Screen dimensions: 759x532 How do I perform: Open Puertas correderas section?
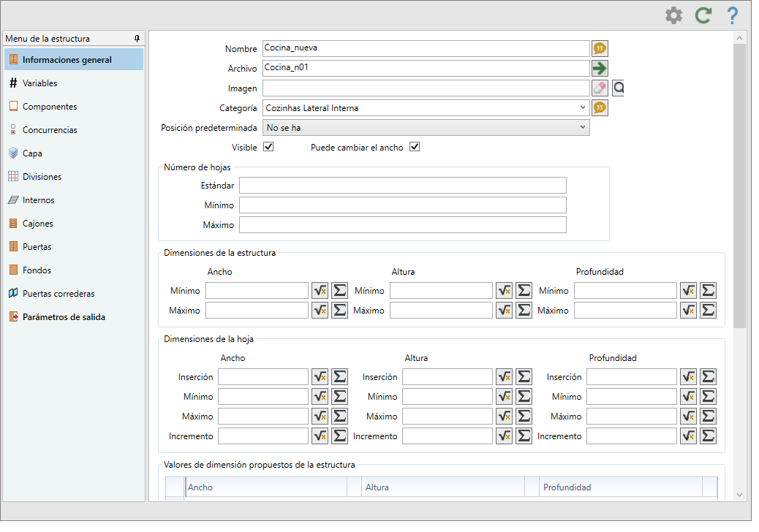coord(74,294)
